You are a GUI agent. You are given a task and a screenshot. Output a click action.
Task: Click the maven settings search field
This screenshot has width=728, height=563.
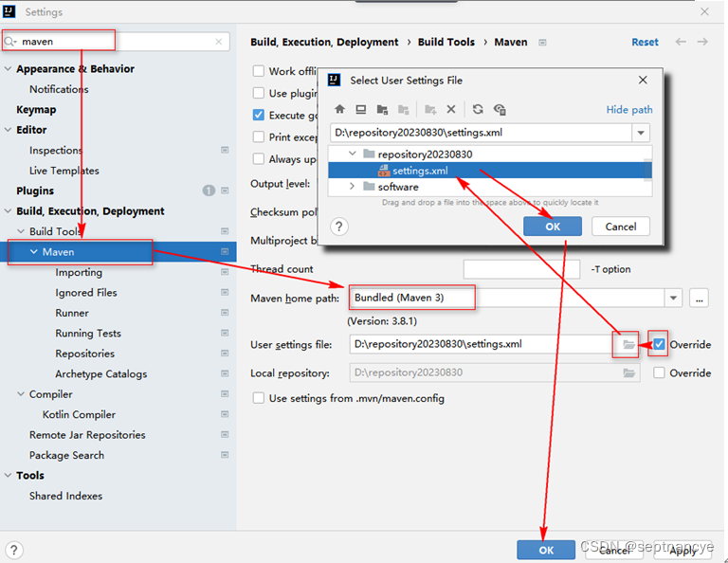click(x=116, y=42)
